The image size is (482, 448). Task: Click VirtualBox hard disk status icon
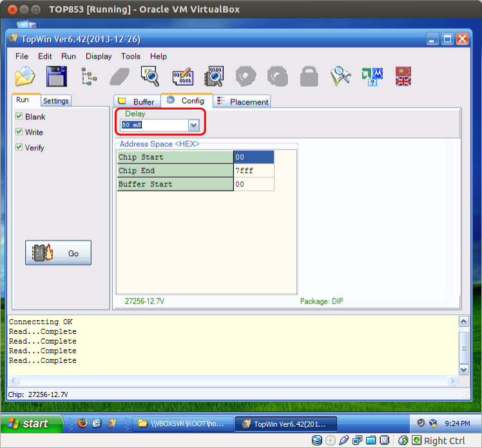pos(317,440)
